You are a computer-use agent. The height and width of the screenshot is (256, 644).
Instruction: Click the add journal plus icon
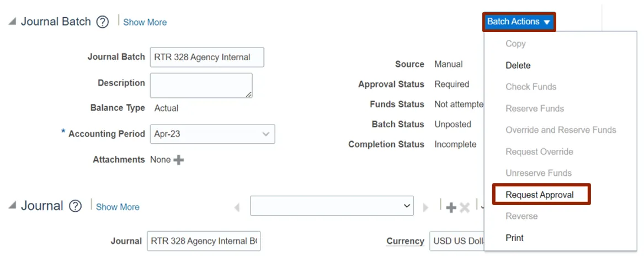tap(451, 208)
